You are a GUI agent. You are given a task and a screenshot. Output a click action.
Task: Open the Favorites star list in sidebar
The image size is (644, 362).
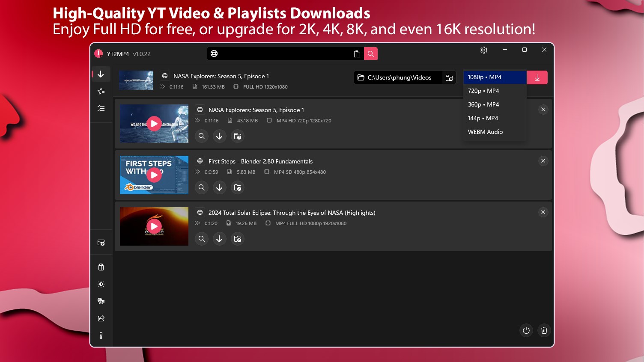coord(101,91)
